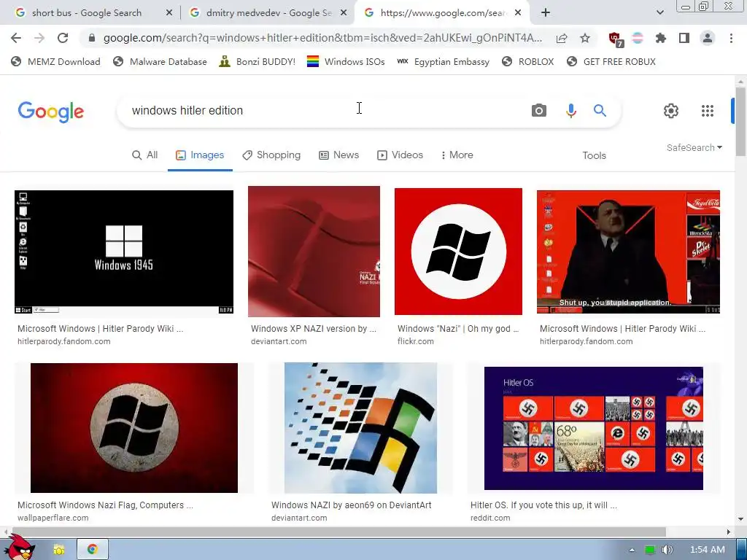Select the Videos results tab
Viewport: 747px width, 560px height.
click(400, 155)
